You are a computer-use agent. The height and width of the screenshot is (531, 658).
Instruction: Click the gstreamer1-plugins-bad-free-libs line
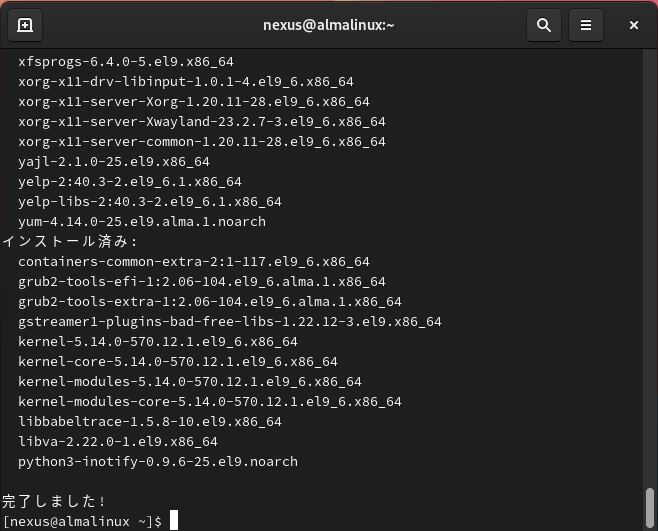click(230, 321)
